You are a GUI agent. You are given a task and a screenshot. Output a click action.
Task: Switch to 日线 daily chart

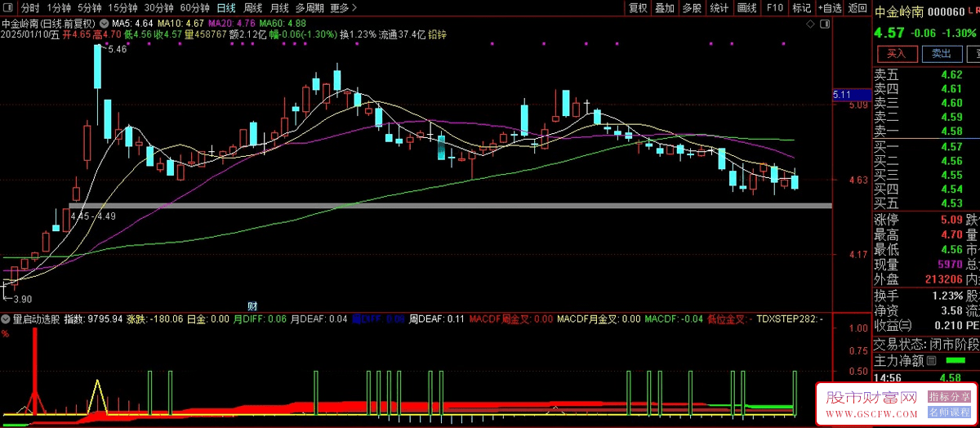point(225,7)
